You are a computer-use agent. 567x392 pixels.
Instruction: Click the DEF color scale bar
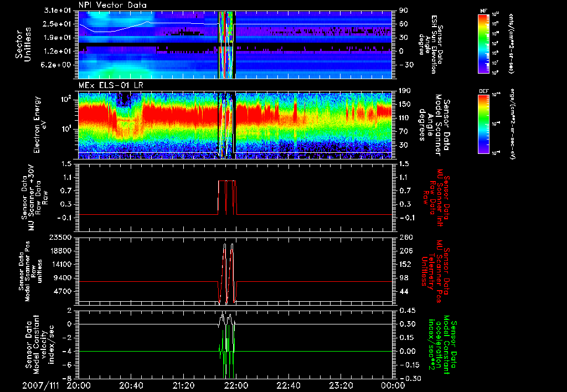[x=484, y=123]
